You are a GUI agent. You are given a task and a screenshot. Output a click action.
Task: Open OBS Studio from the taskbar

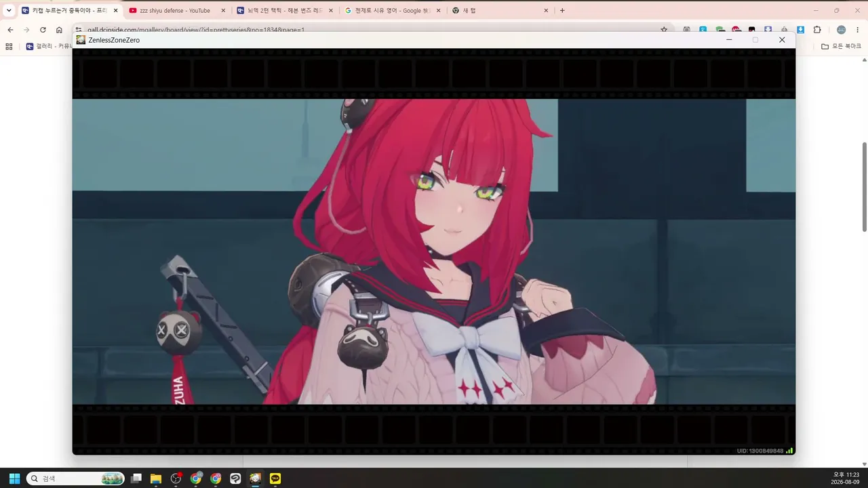(176, 479)
